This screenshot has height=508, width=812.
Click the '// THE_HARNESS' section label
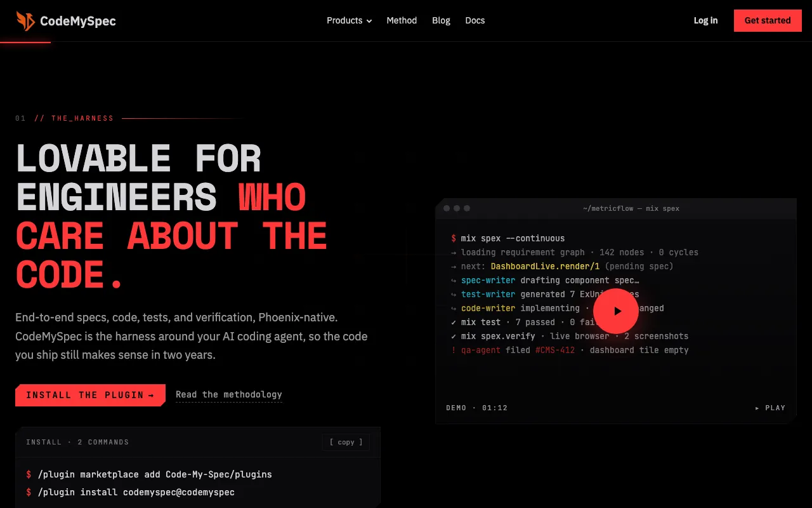pyautogui.click(x=74, y=118)
